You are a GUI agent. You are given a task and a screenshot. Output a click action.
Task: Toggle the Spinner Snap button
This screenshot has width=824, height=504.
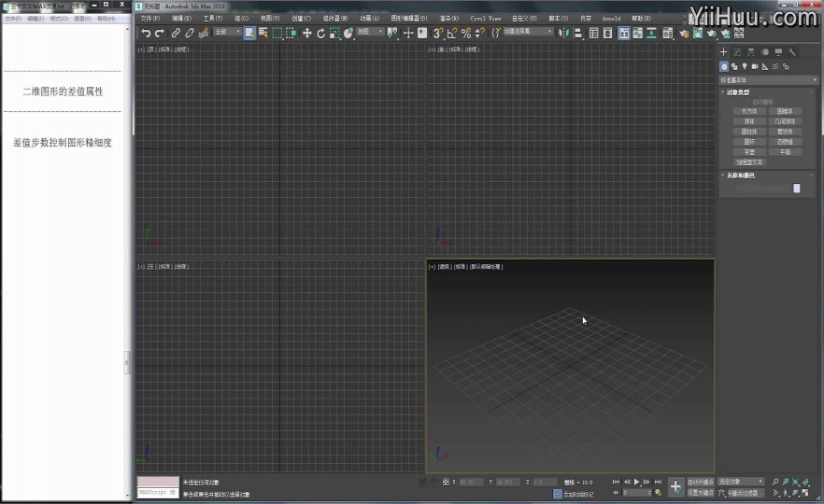click(479, 33)
